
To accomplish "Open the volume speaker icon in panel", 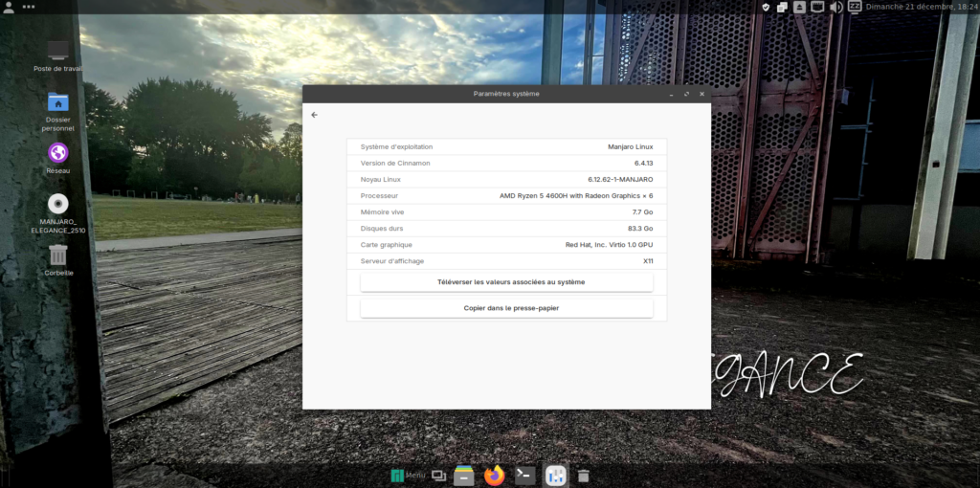I will (835, 7).
